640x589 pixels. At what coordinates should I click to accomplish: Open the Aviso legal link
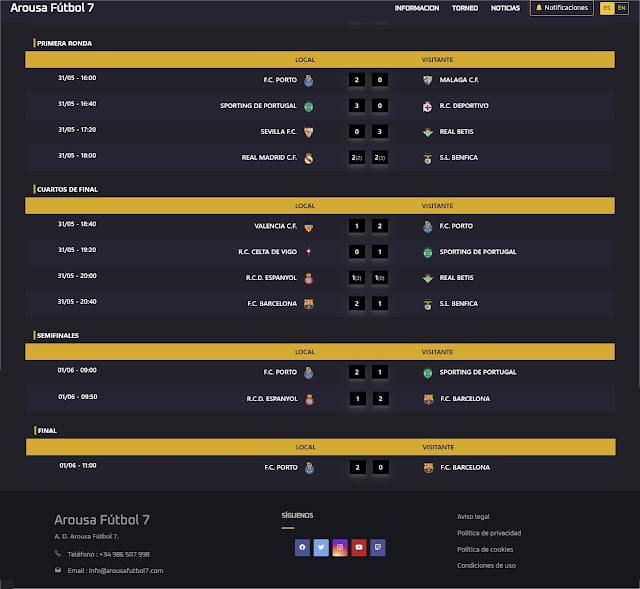coord(473,517)
